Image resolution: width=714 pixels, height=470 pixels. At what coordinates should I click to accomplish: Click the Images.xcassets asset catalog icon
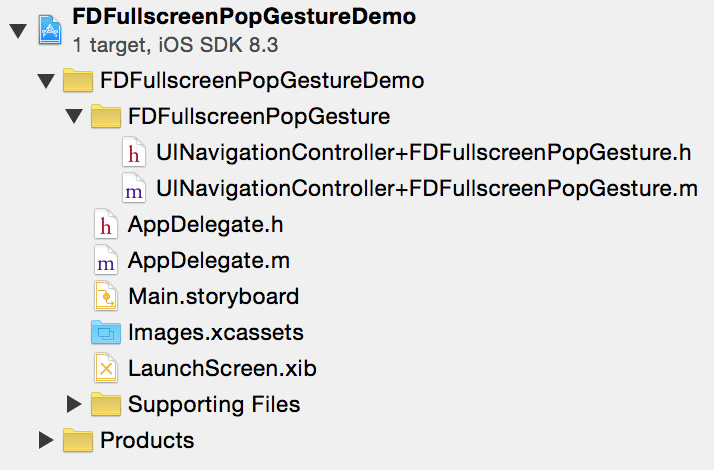106,332
